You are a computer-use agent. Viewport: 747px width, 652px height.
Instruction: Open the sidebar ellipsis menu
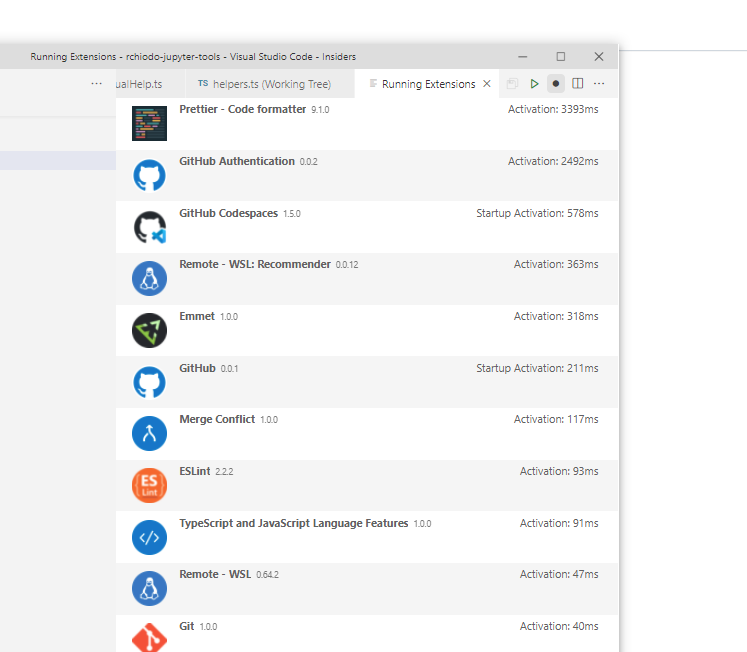96,84
